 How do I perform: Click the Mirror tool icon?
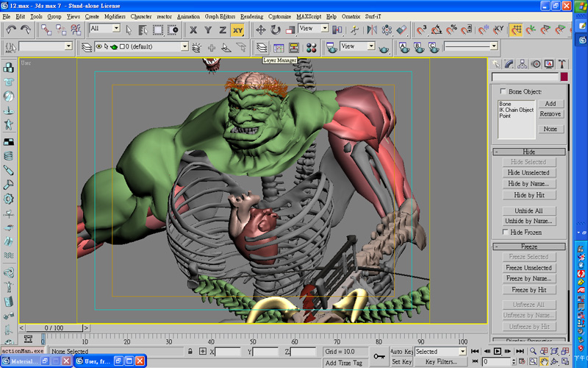point(372,29)
